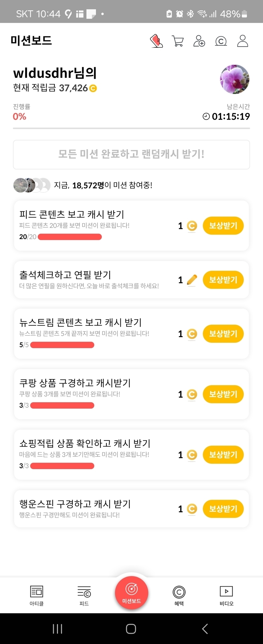Tap the 미션보드 center tab button
The height and width of the screenshot is (644, 263).
[131, 593]
